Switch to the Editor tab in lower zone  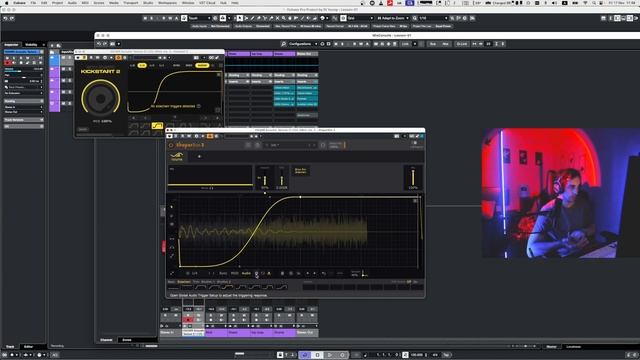pos(29,347)
